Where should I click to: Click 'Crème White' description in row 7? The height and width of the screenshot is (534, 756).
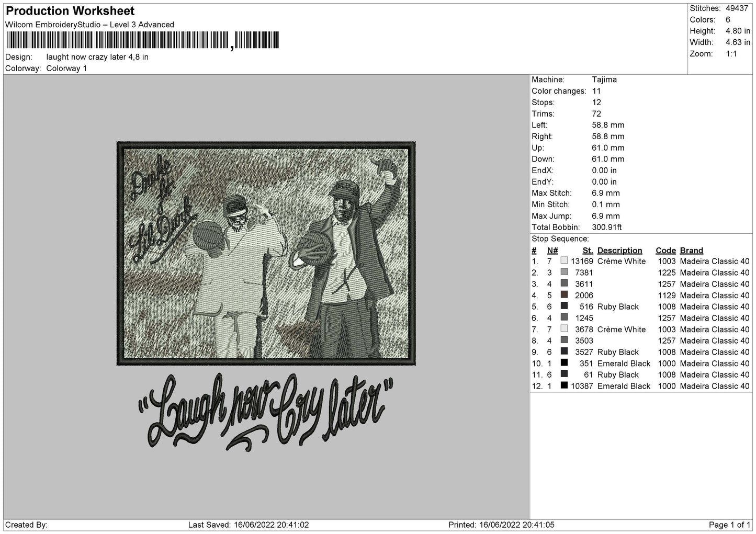[622, 330]
